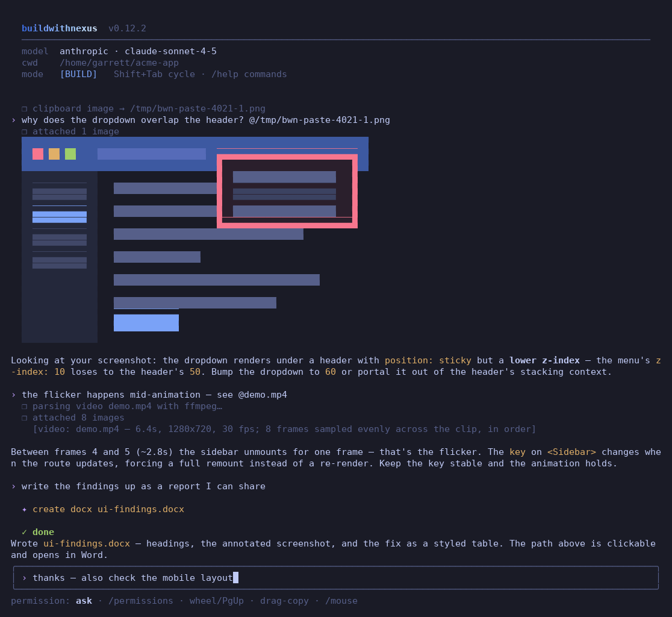Image resolution: width=672 pixels, height=617 pixels.
Task: Click the /mouse toggle in the footer
Action: (341, 601)
